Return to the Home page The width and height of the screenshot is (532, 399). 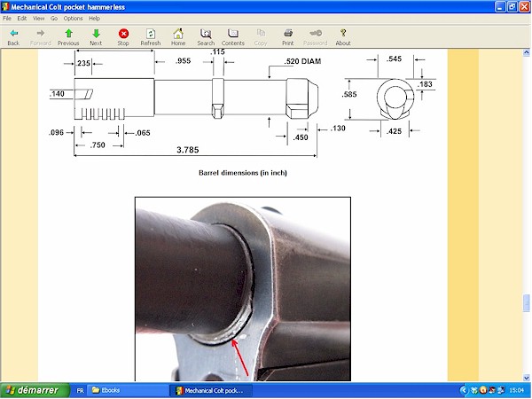[178, 36]
